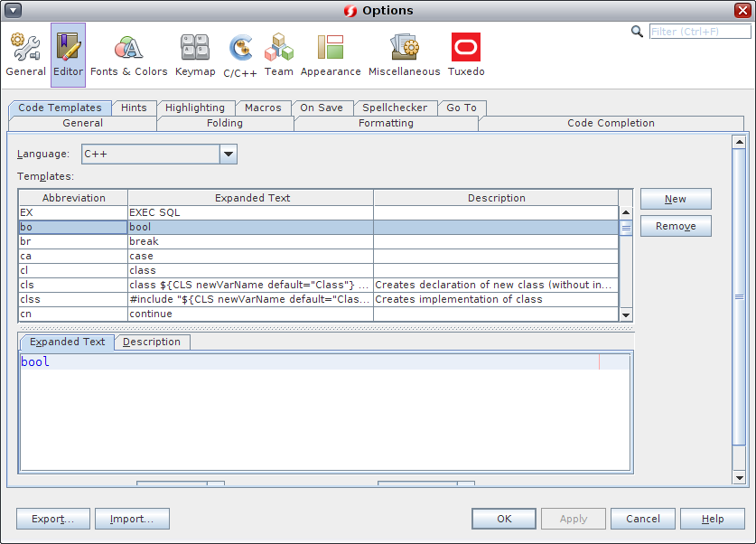Select the Editor options category
Screen dimensions: 756x544
tap(68, 55)
